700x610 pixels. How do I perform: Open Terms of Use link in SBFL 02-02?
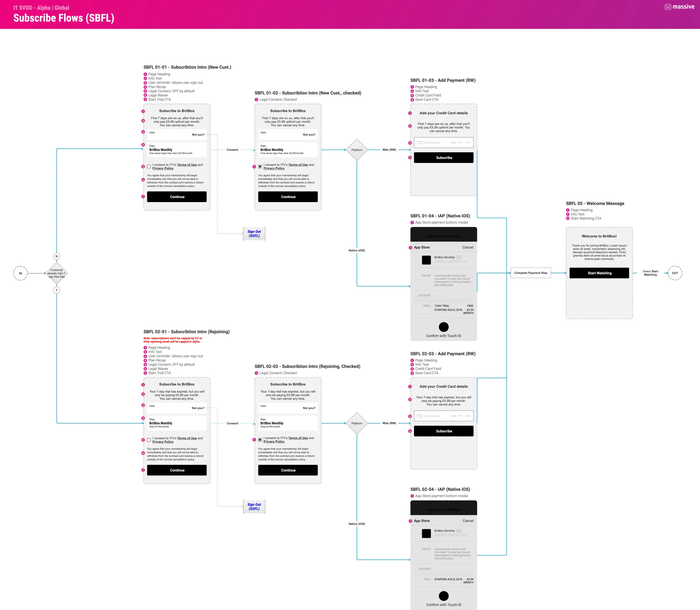point(298,438)
